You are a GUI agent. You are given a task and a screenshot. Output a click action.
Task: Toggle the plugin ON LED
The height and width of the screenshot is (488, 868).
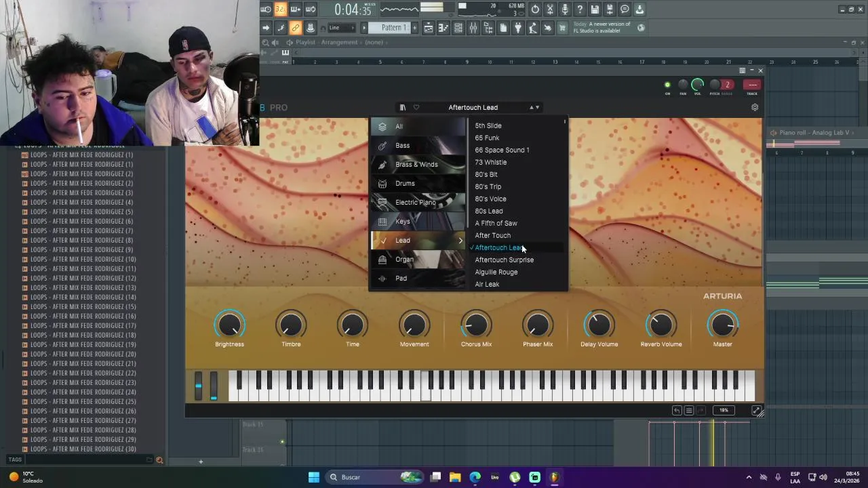pos(667,85)
